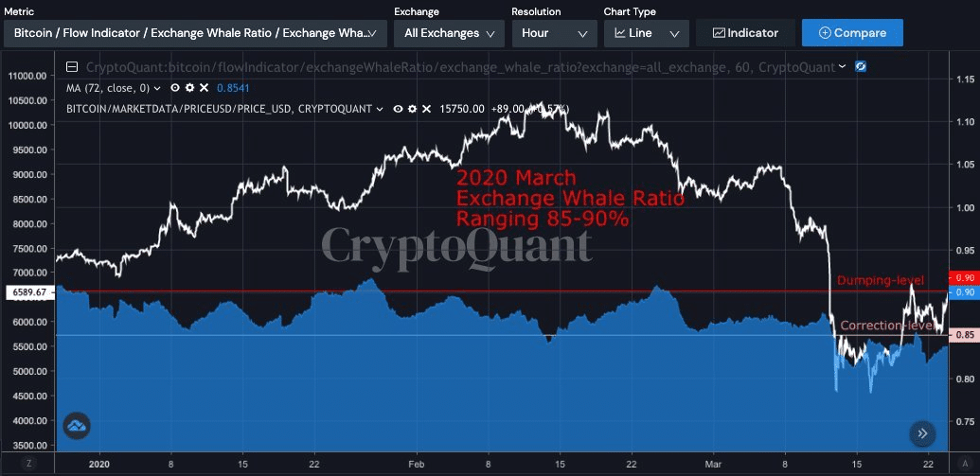
Task: Click the blue Compare button
Action: click(852, 33)
